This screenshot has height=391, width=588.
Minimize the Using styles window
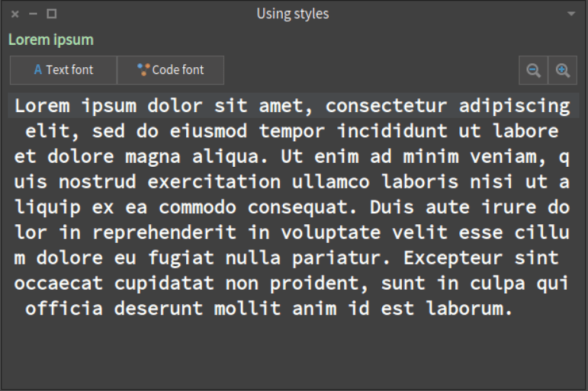click(33, 14)
